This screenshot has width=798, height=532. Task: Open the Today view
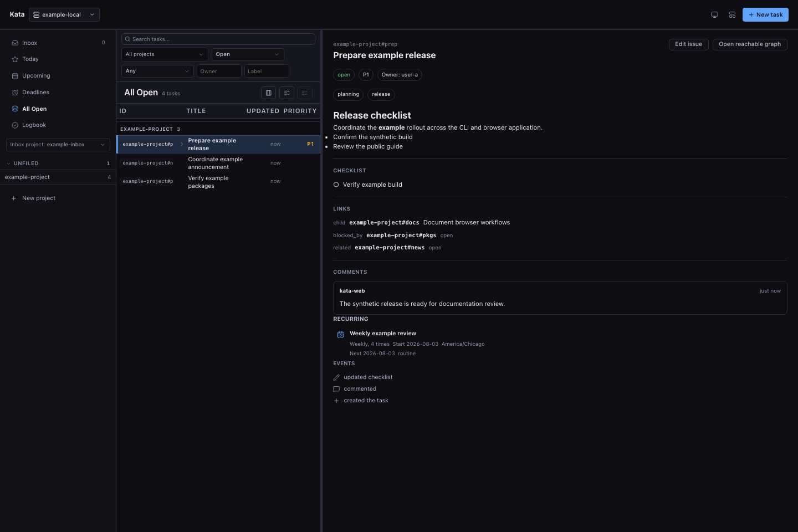[58, 59]
